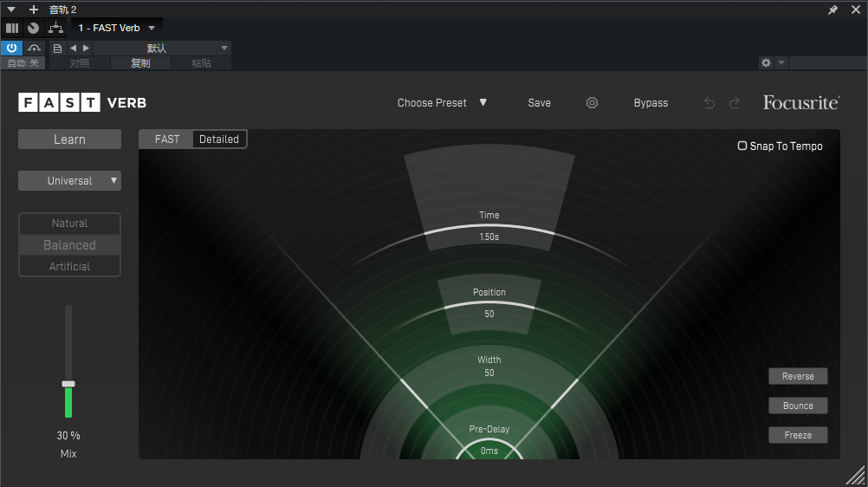Click the 粘贴 paste button
This screenshot has width=868, height=487.
201,63
